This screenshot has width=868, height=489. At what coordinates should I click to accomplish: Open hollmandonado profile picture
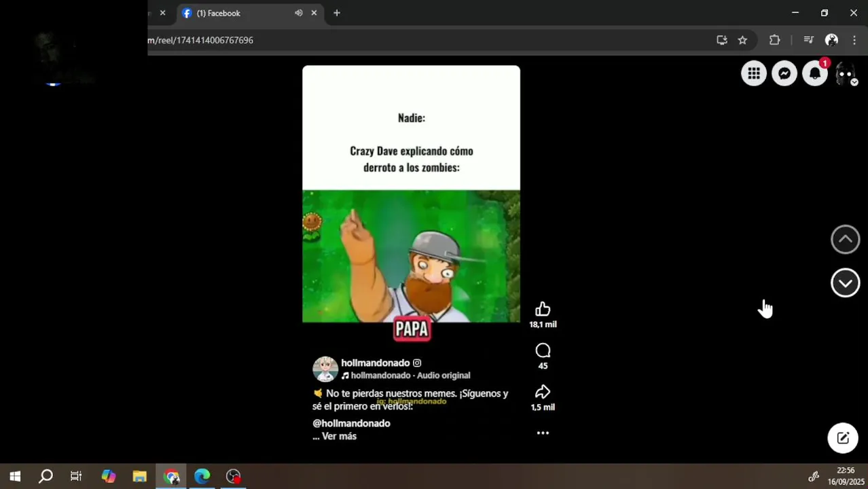click(325, 369)
